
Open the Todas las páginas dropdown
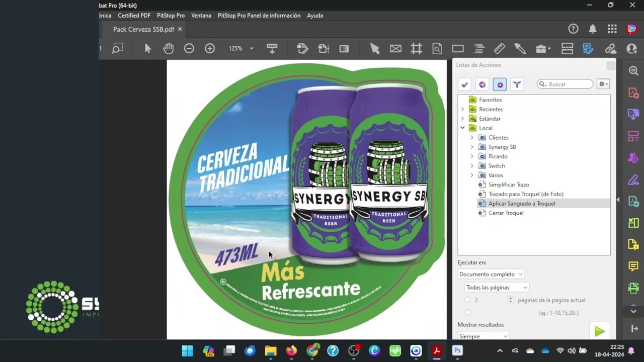497,287
